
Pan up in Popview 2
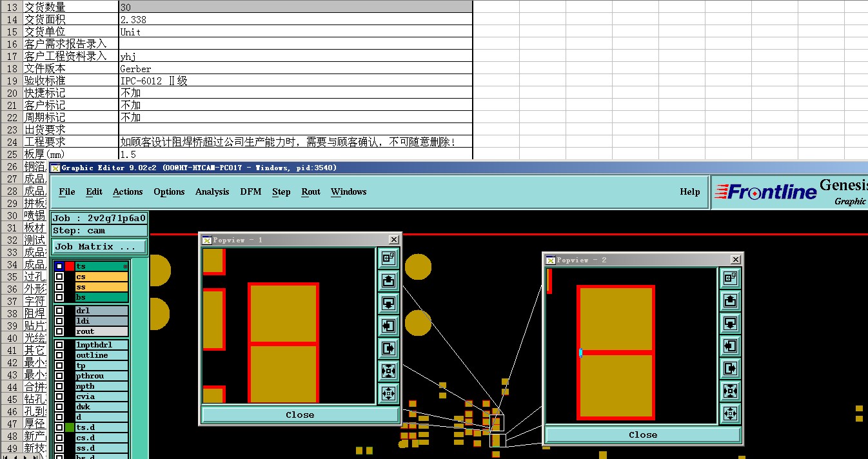[730, 301]
